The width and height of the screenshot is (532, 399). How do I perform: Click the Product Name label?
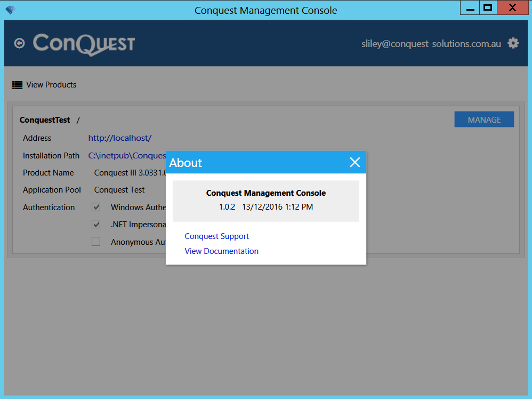[x=48, y=172]
